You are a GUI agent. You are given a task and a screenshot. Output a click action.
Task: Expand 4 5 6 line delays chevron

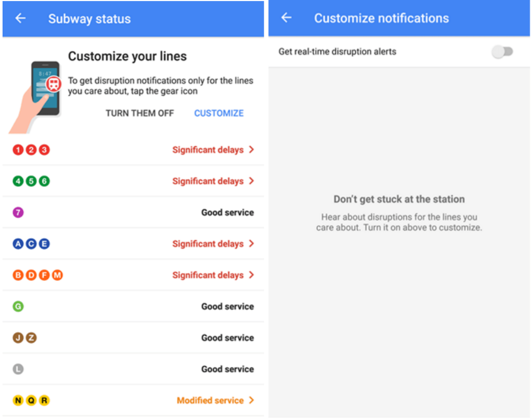pos(251,181)
